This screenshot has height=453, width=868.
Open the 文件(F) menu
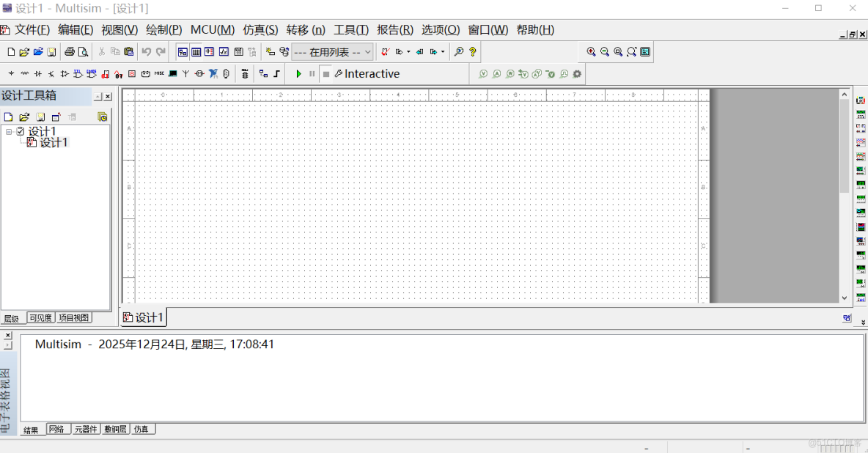32,30
